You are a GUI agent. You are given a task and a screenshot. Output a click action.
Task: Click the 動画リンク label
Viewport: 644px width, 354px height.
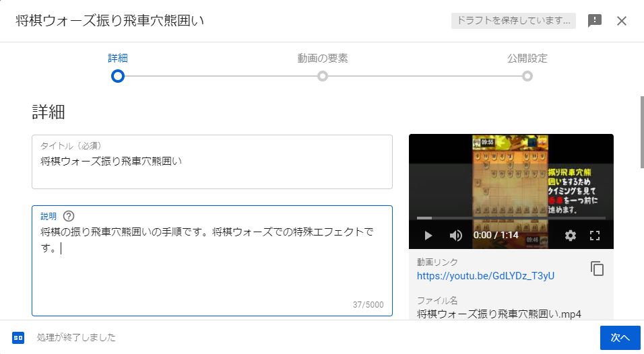(437, 262)
